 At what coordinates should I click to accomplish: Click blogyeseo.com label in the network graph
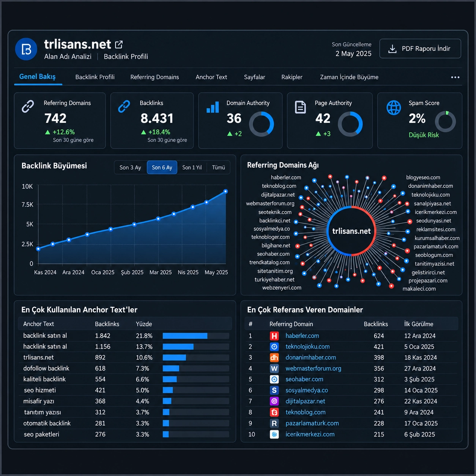coord(423,178)
